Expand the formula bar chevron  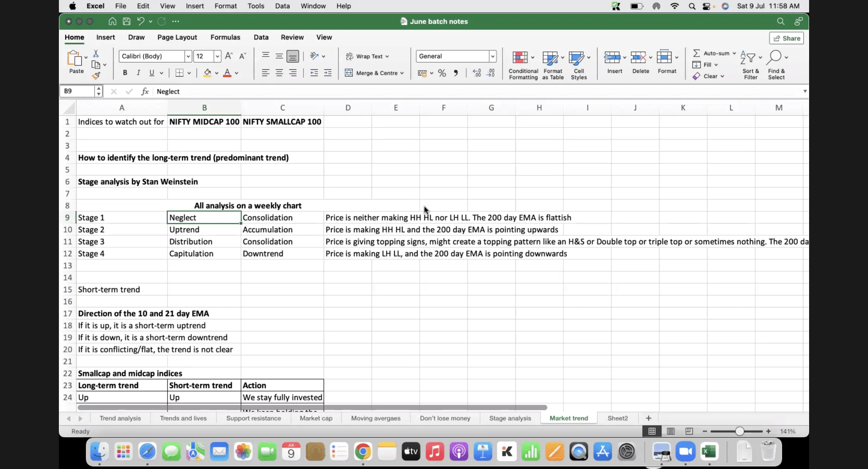(x=805, y=91)
